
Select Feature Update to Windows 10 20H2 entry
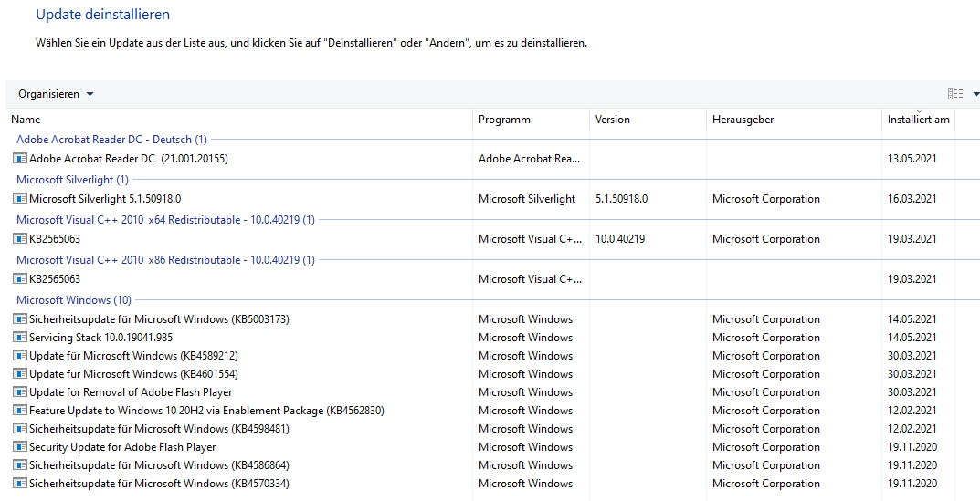point(207,411)
